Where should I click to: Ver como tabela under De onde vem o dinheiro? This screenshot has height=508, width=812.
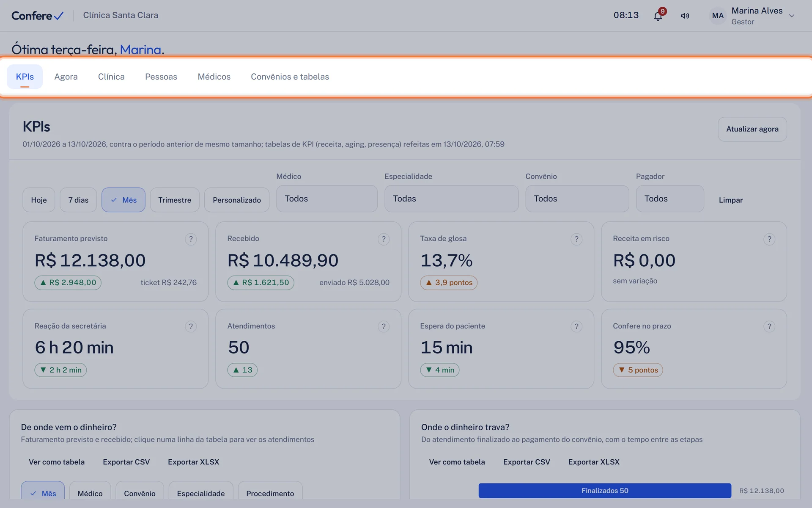point(57,462)
